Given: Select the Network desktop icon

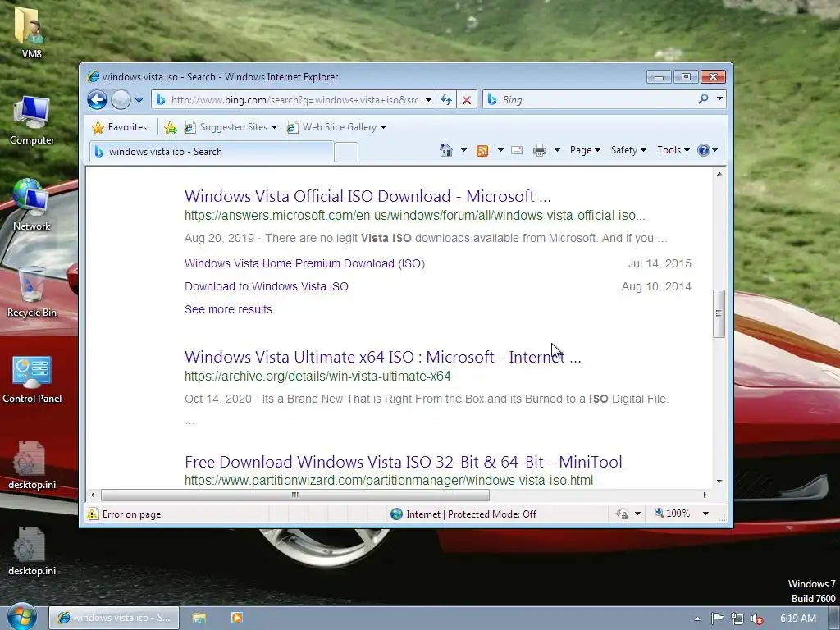Looking at the screenshot, I should [32, 205].
